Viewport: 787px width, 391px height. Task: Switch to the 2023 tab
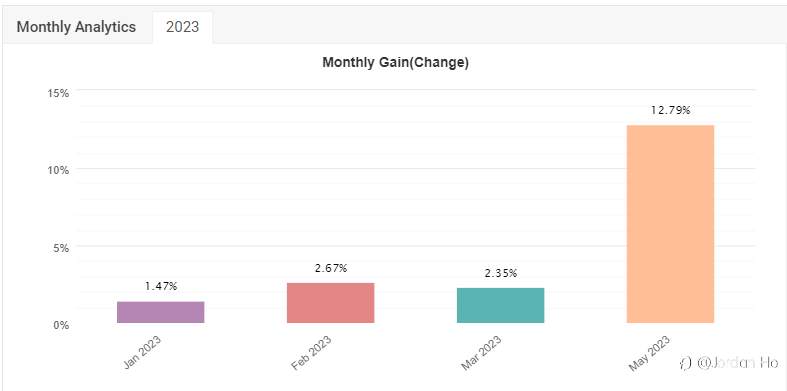coord(183,27)
